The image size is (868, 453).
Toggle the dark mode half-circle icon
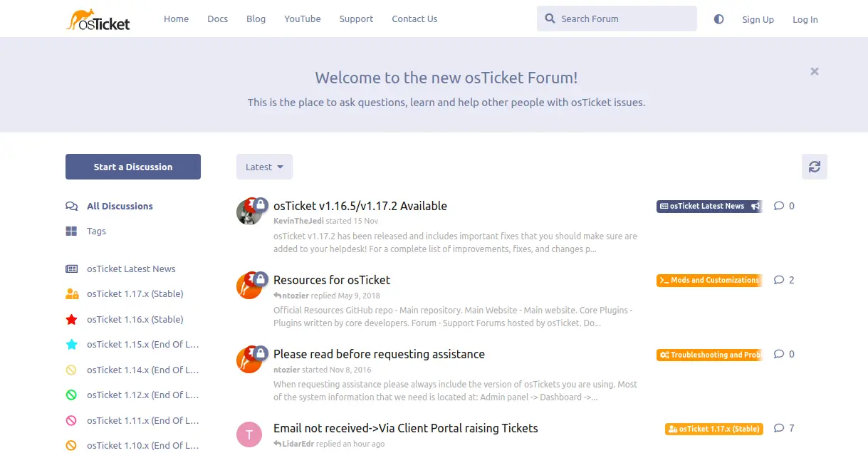click(x=718, y=19)
